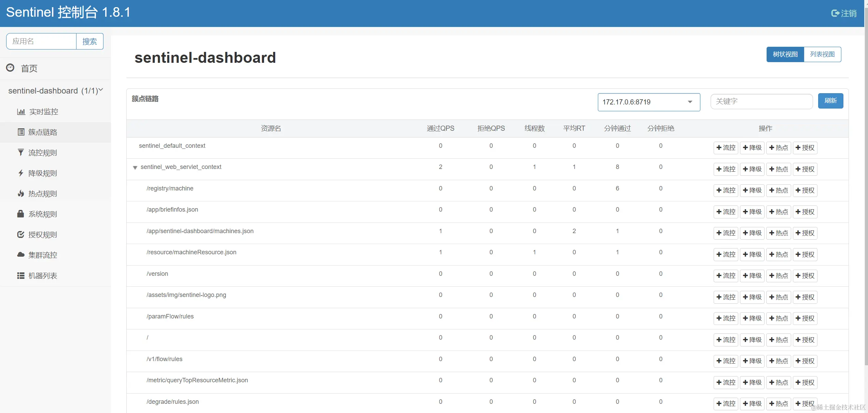Click the lock icon for 系统规则
Screen dimensions: 868x413
coord(21,214)
